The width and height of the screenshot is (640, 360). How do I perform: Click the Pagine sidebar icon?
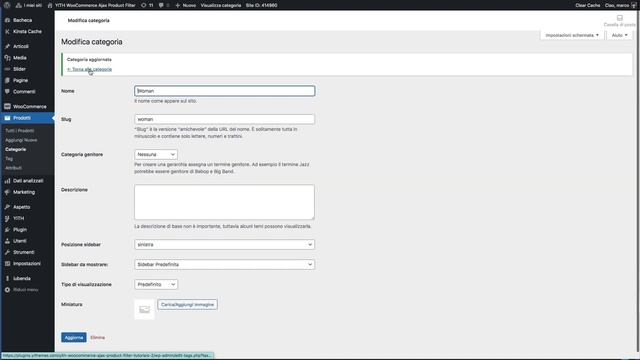[7, 80]
